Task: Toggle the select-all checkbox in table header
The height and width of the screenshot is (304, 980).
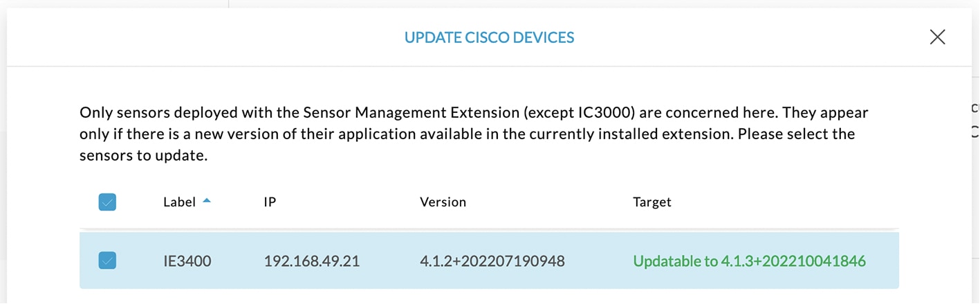Action: coord(107,202)
